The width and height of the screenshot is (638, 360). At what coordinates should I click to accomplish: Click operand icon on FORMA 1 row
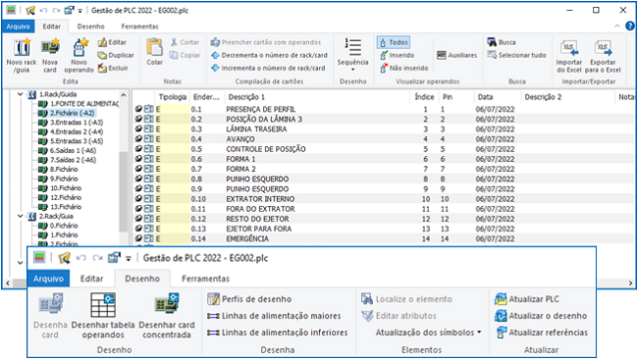139,159
